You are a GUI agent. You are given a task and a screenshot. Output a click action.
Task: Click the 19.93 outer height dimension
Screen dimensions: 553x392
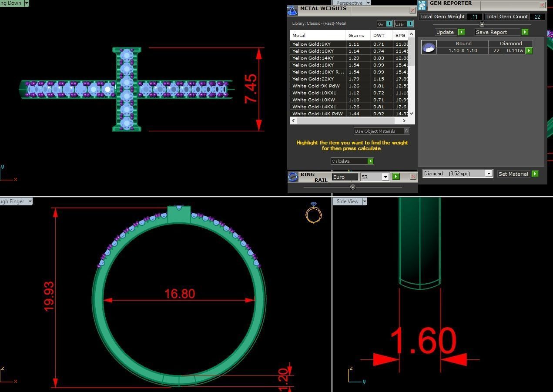(x=49, y=296)
